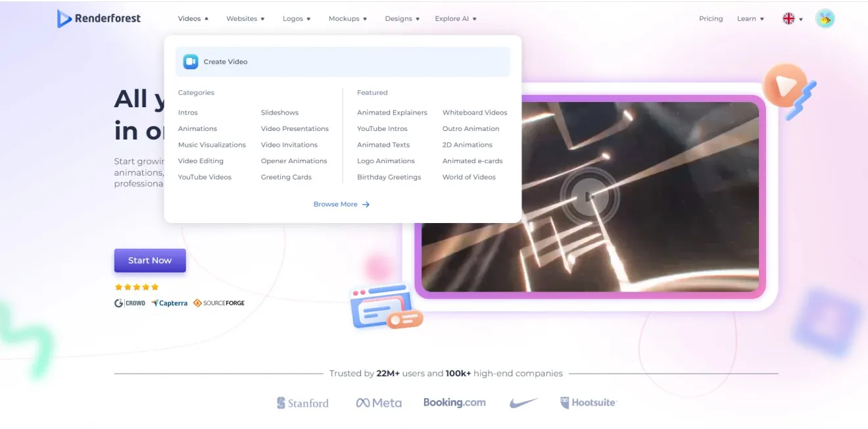Select Music Visualizations category
Viewport: 868px width, 429px height.
pos(212,145)
